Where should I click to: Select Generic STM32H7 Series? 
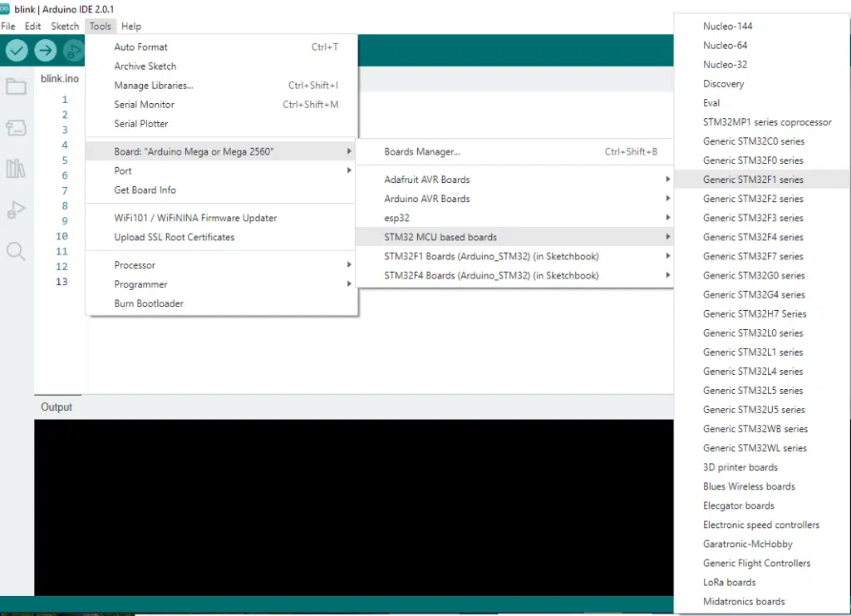(762, 313)
